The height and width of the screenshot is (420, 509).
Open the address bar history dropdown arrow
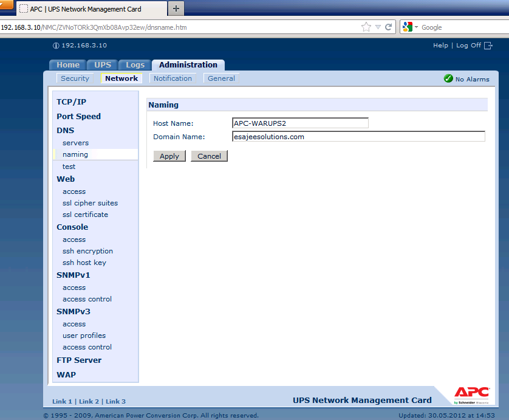coord(378,27)
